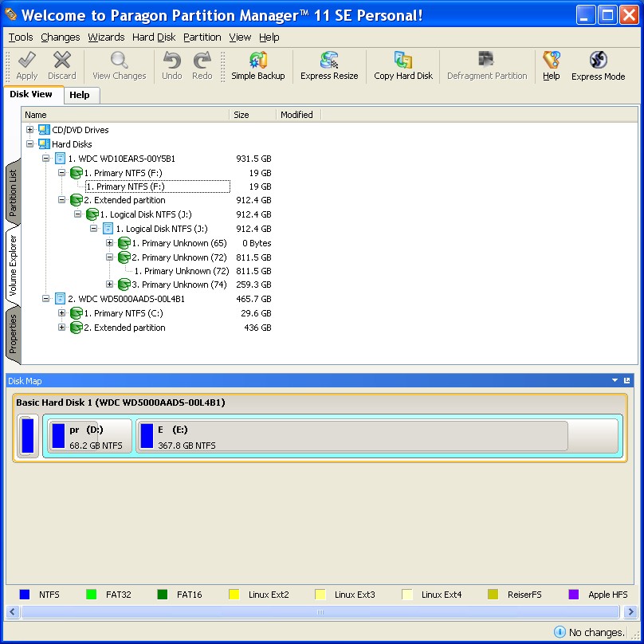Select the E (E:) 367.8 GB partition
Image resolution: width=644 pixels, height=644 pixels.
[x=377, y=436]
